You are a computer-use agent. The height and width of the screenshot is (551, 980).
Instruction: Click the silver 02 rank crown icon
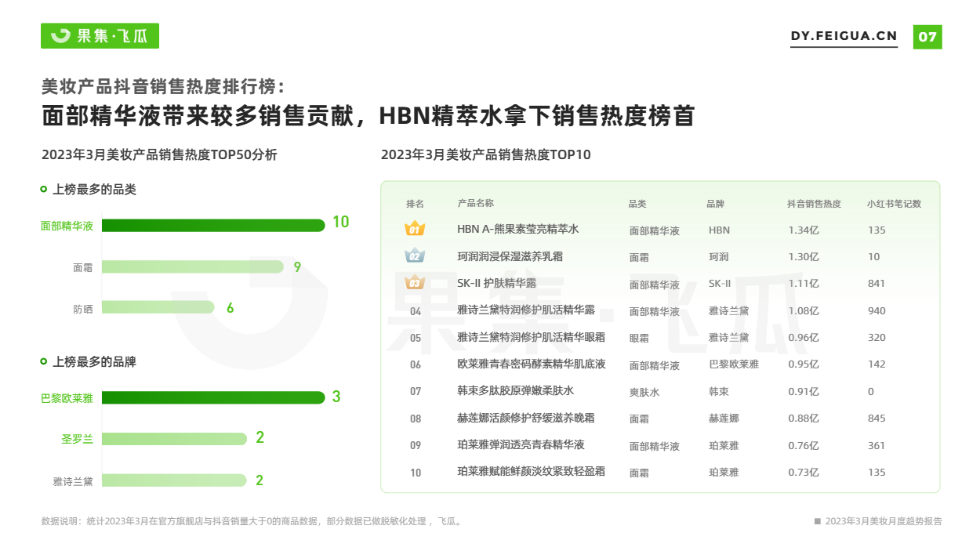pyautogui.click(x=415, y=256)
